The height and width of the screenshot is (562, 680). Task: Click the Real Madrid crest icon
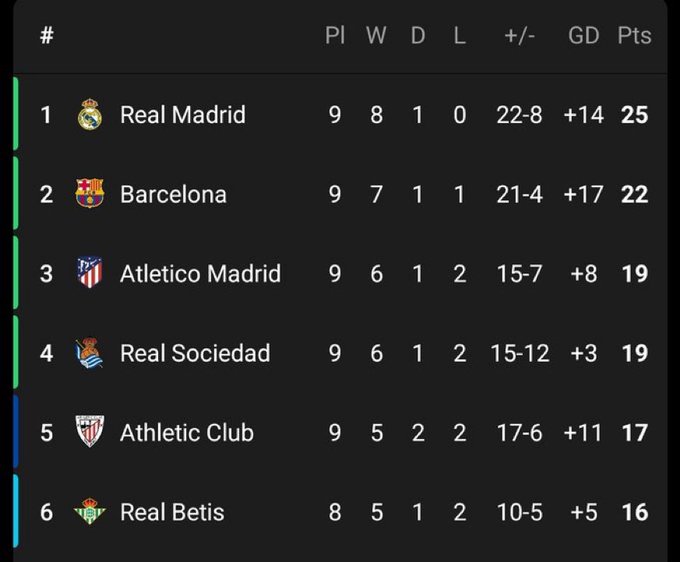point(90,114)
